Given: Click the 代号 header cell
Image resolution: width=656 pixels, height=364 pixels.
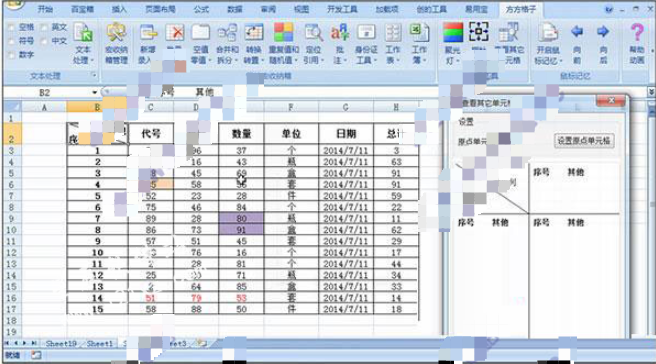Looking at the screenshot, I should pyautogui.click(x=151, y=134).
